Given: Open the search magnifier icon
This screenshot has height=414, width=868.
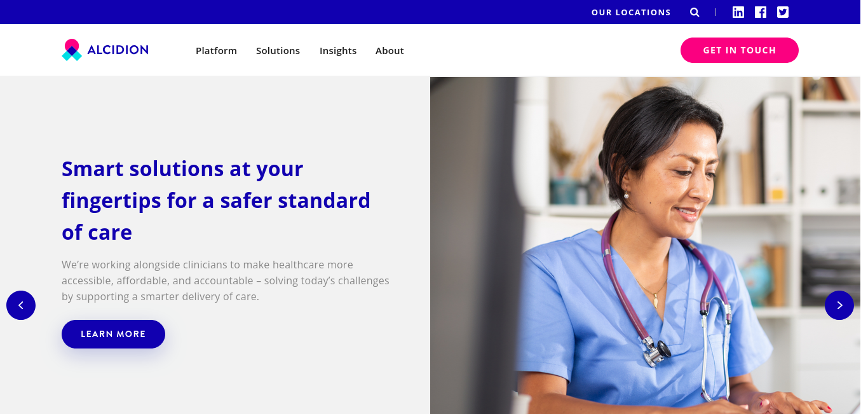Looking at the screenshot, I should tap(695, 12).
